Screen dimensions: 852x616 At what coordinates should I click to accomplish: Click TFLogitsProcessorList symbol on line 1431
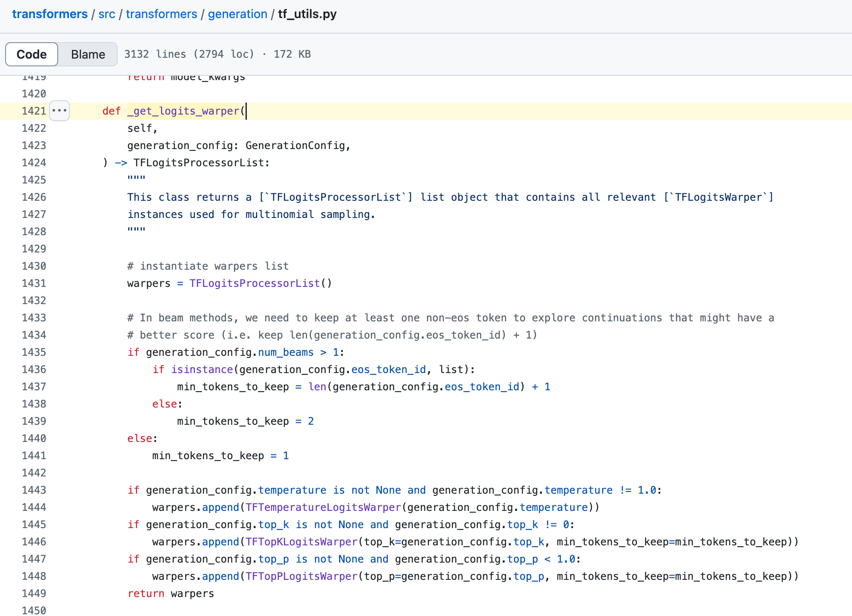(255, 283)
